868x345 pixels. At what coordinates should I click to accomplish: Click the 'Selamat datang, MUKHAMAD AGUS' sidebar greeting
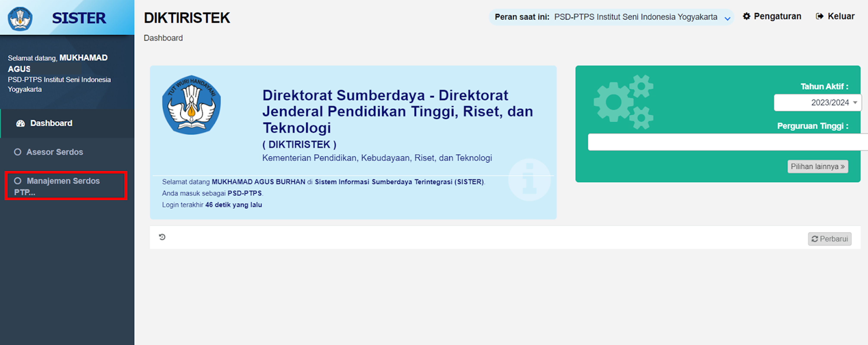tap(58, 63)
